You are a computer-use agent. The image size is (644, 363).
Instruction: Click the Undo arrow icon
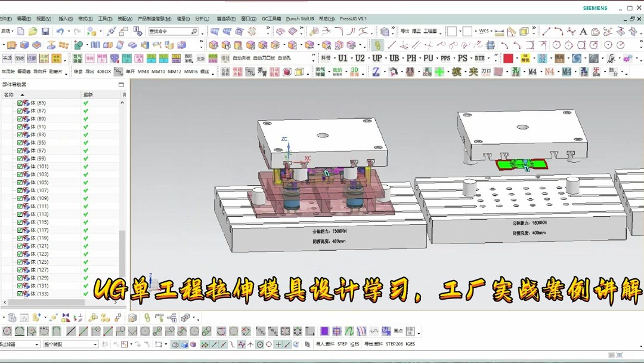point(60,30)
